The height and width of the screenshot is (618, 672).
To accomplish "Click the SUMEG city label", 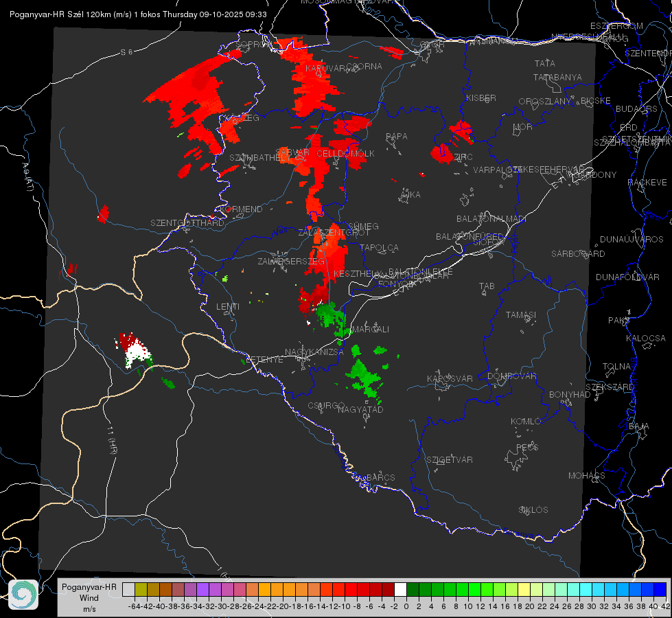I will point(363,226).
